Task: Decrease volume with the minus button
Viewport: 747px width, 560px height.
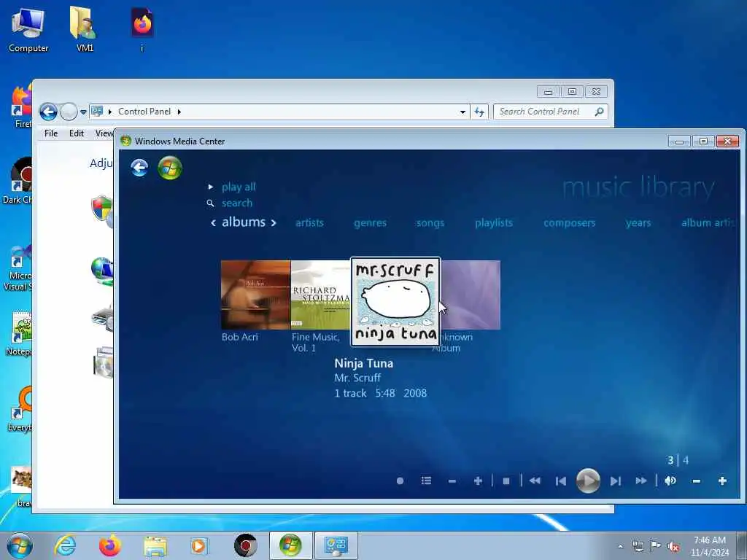Action: click(697, 481)
